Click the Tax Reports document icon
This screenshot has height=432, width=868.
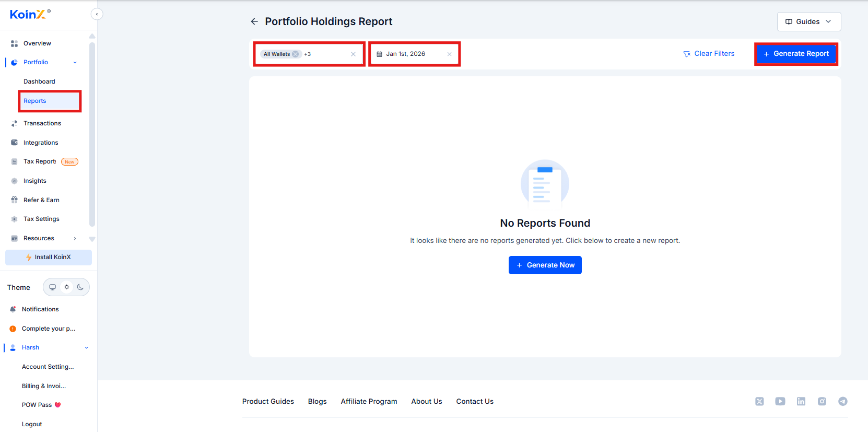coord(14,162)
